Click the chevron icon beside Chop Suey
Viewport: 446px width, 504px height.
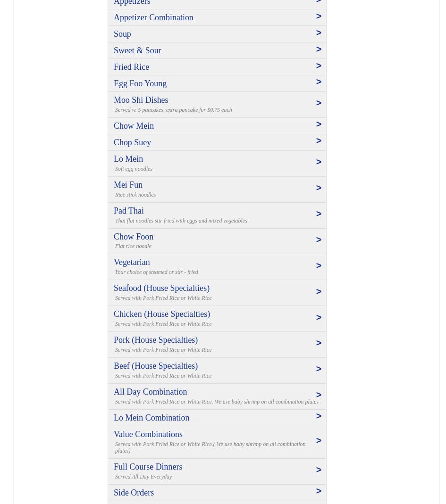click(x=319, y=141)
